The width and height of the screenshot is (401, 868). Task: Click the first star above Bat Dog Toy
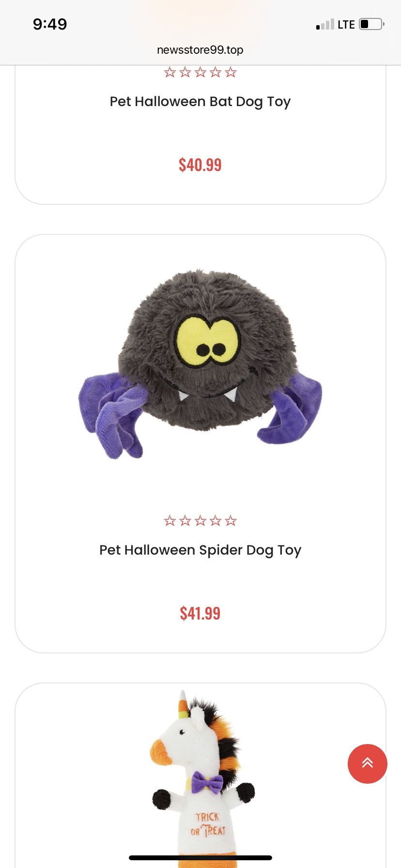click(170, 72)
